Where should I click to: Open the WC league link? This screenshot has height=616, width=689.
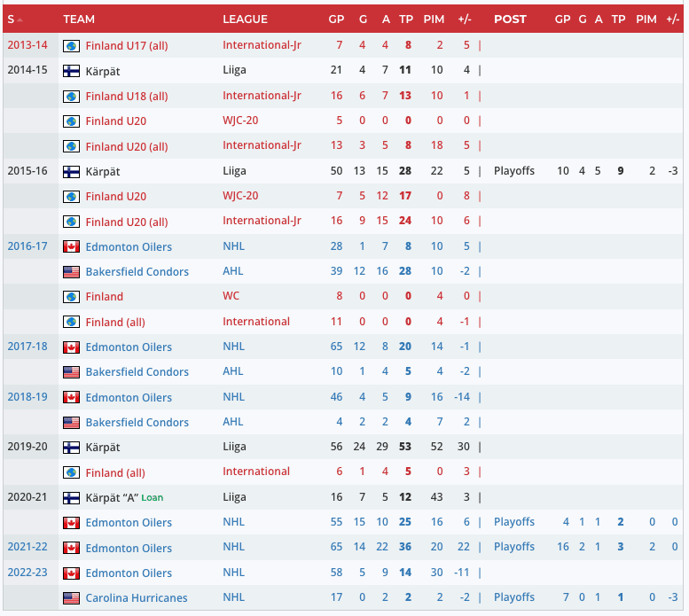point(231,296)
